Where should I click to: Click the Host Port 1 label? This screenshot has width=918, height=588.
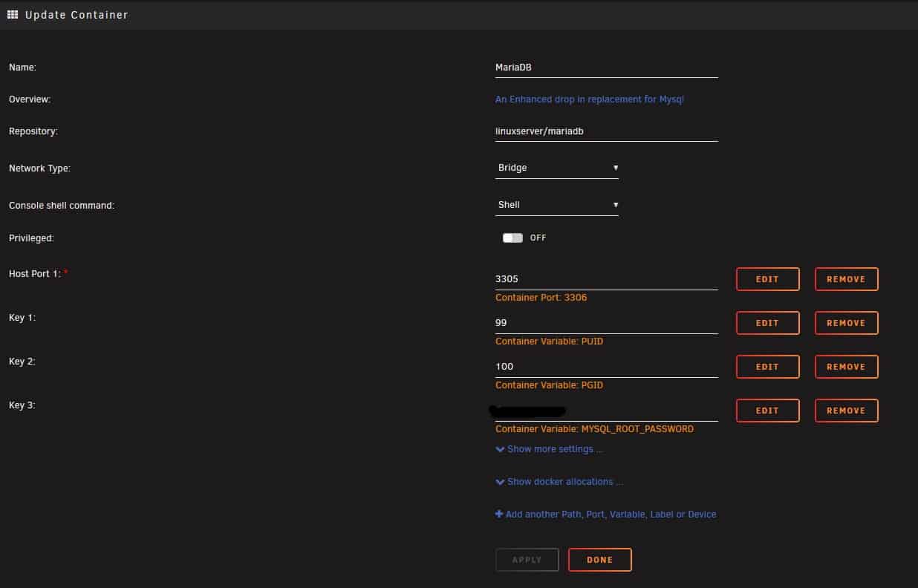point(36,274)
